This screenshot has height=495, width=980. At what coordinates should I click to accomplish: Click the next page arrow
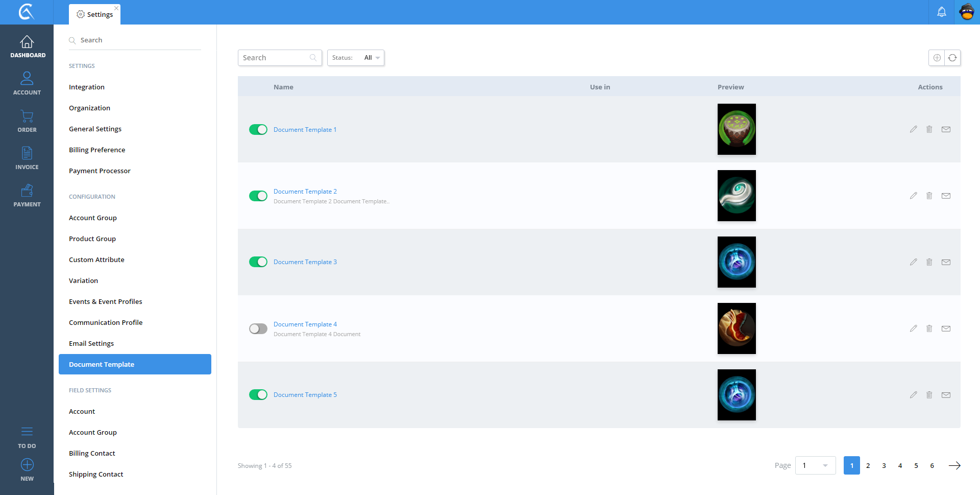pyautogui.click(x=954, y=465)
